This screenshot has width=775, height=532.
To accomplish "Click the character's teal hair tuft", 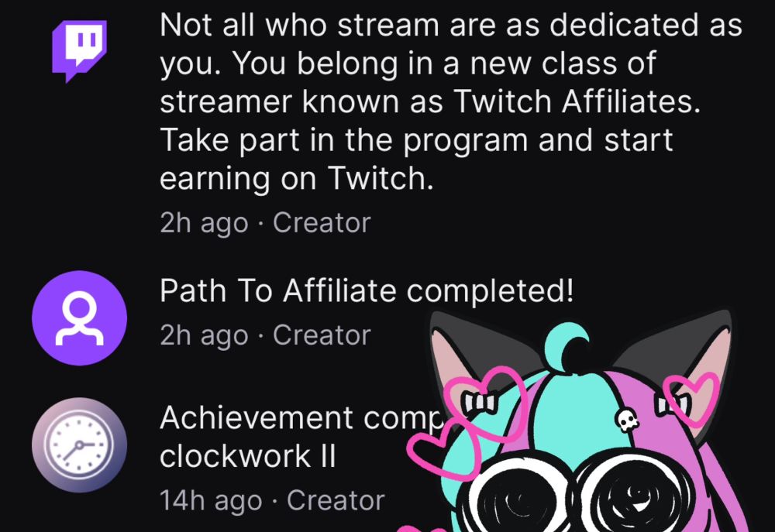I will click(567, 346).
